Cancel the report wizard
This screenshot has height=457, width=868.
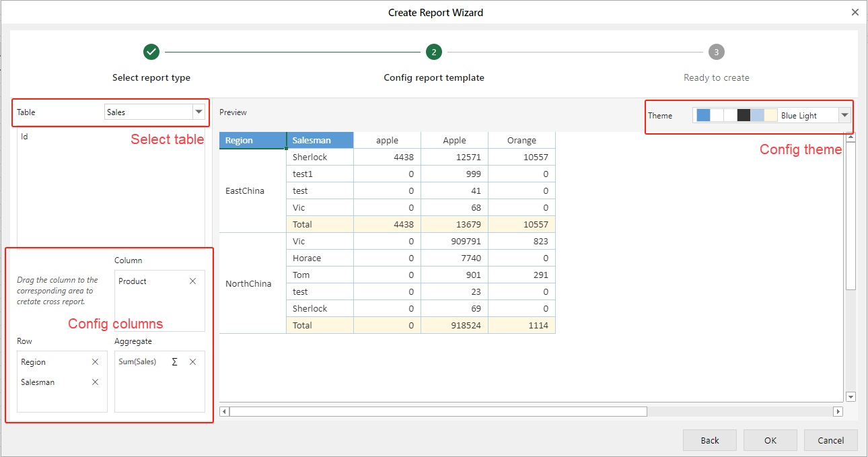tap(831, 440)
